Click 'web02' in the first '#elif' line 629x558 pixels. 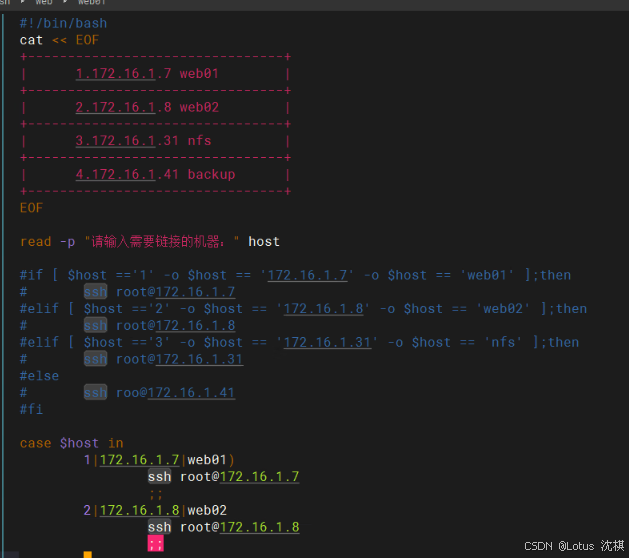[503, 309]
